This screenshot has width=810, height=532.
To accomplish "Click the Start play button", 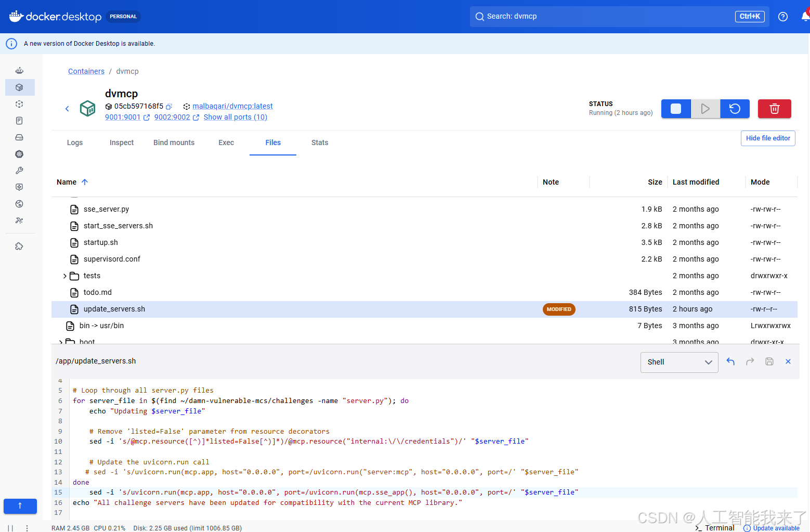I will 706,109.
